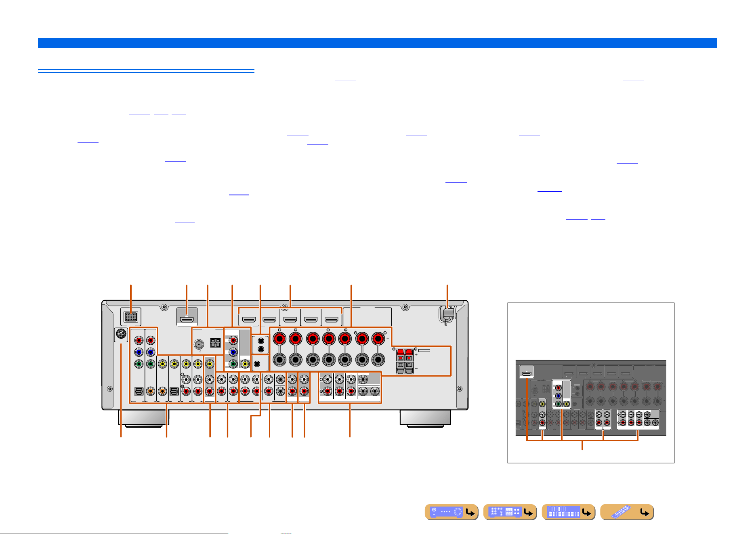
Task: Select the yellow jack beside the white-boxed component jacks
Action: [245, 364]
